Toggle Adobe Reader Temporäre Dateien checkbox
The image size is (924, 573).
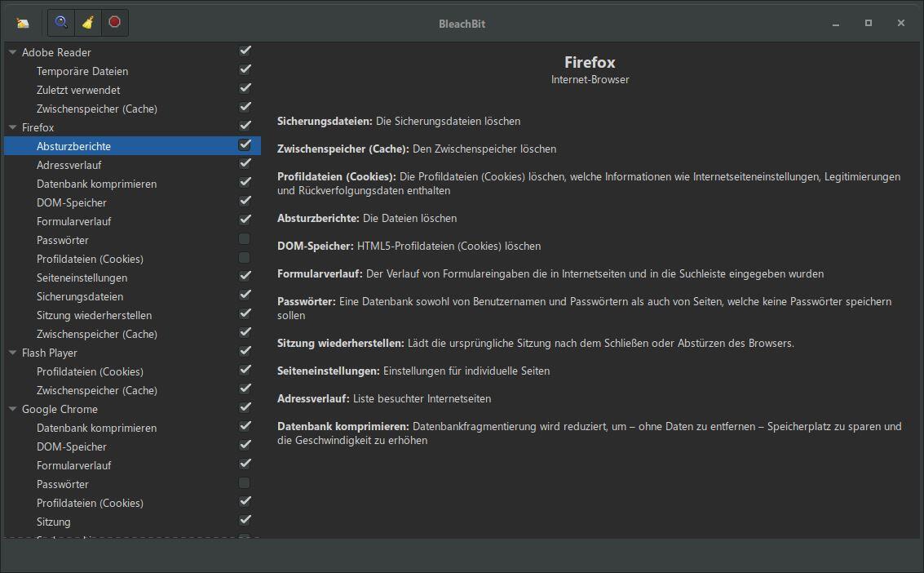click(245, 69)
